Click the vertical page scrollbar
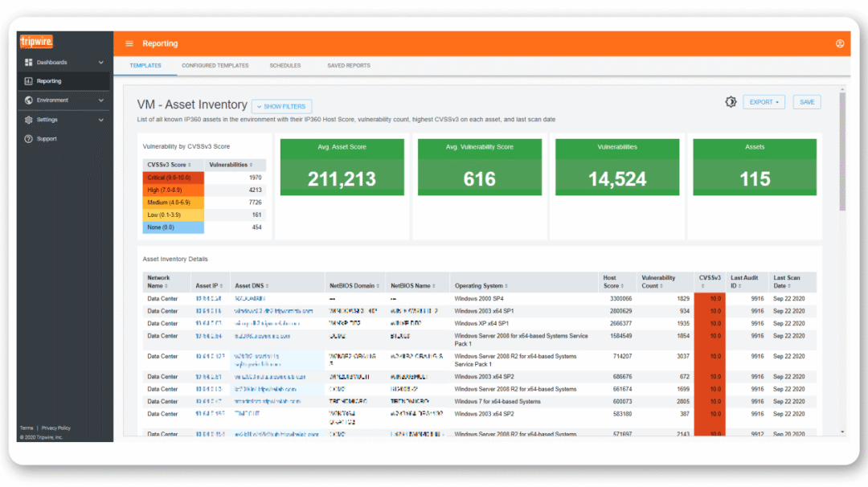This screenshot has width=868, height=487. point(842,153)
